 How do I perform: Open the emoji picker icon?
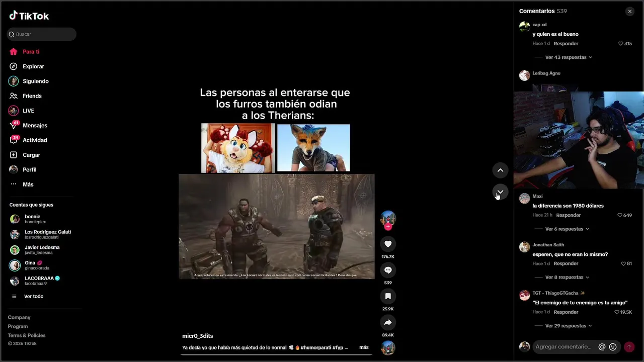[613, 347]
